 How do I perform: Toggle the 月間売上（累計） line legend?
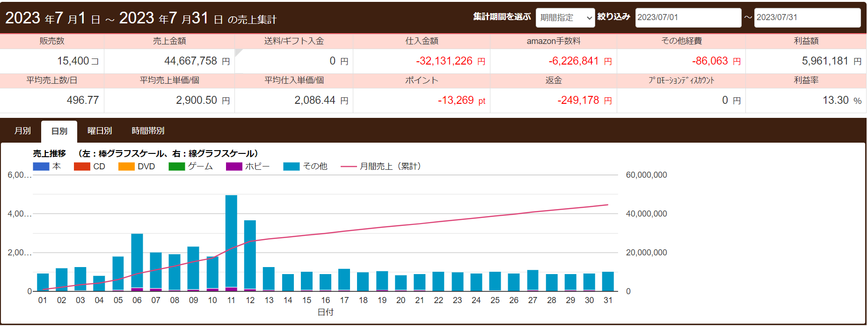(x=349, y=167)
